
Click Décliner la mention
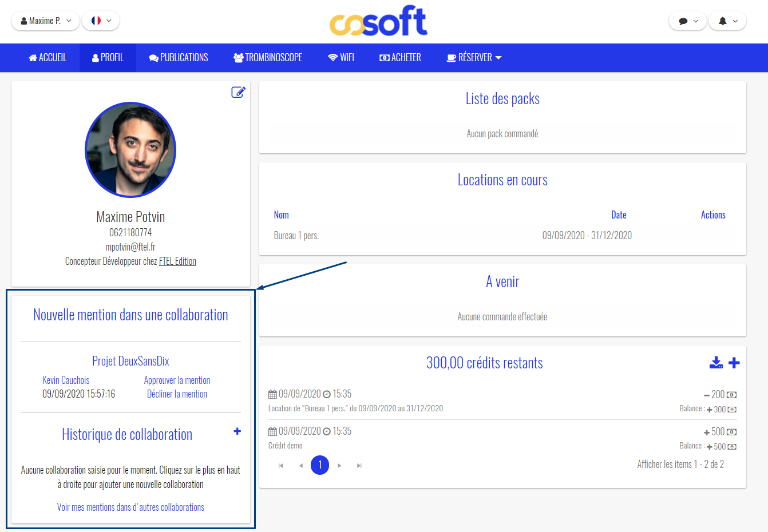pos(177,394)
